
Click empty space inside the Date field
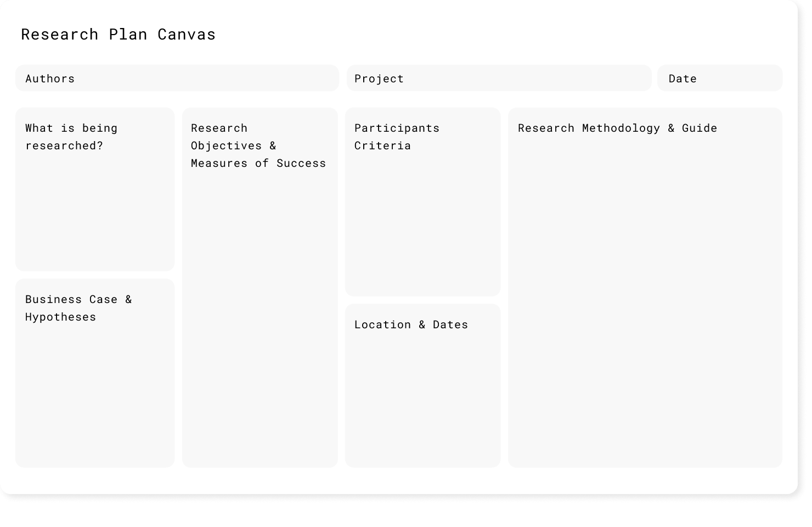tap(741, 78)
